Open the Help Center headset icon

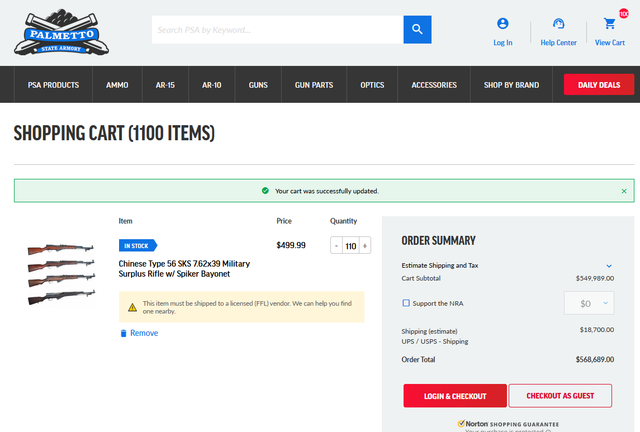click(558, 23)
